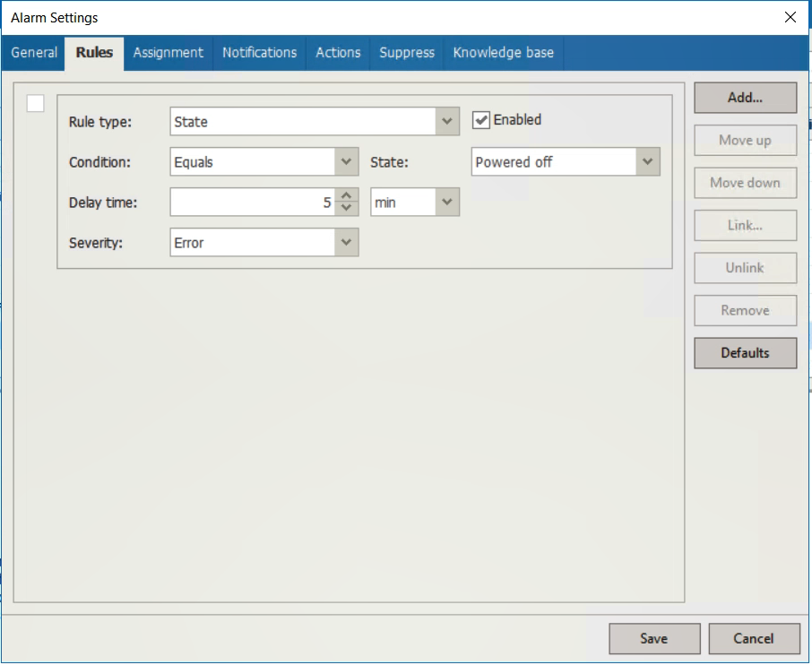Image resolution: width=812 pixels, height=665 pixels.
Task: Select the Actions tab
Action: [x=338, y=53]
